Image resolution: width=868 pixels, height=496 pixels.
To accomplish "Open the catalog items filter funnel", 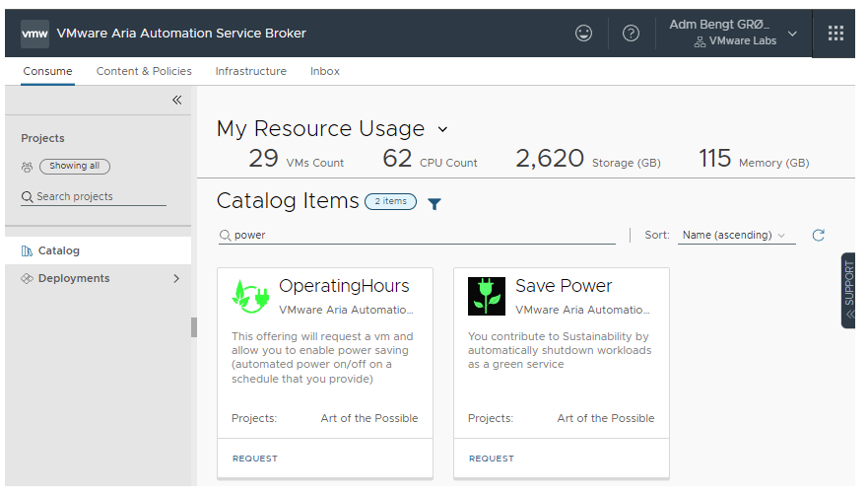I will click(x=434, y=204).
